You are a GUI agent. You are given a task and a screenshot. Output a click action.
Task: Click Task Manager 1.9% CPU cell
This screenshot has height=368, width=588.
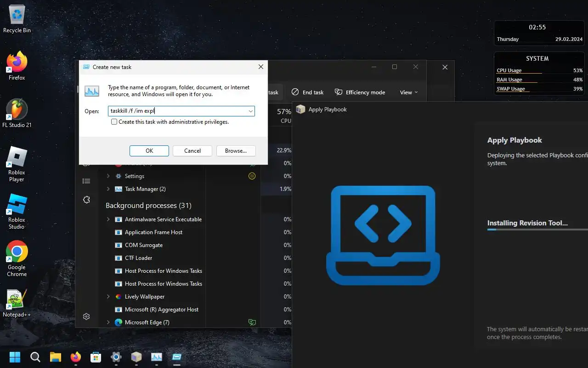click(277, 189)
